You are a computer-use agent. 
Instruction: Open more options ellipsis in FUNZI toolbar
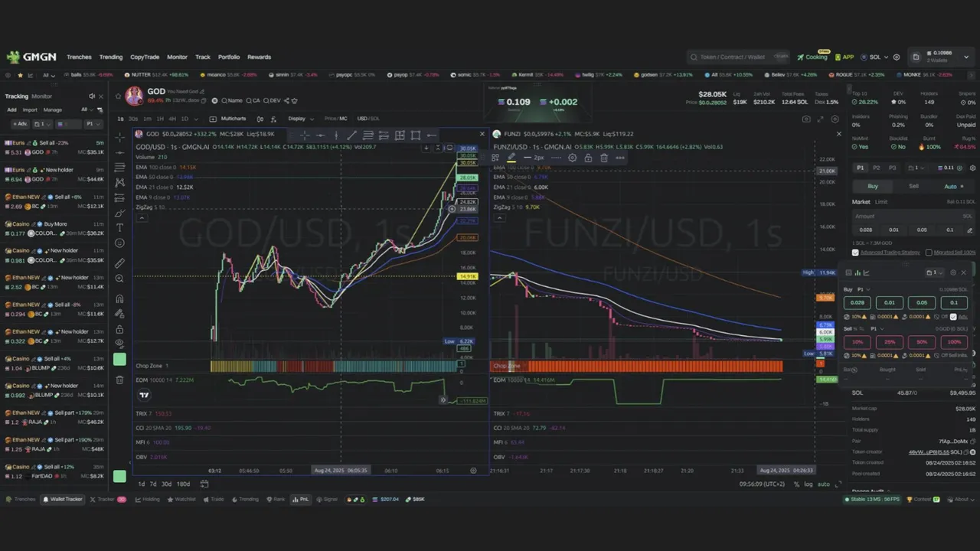point(619,158)
